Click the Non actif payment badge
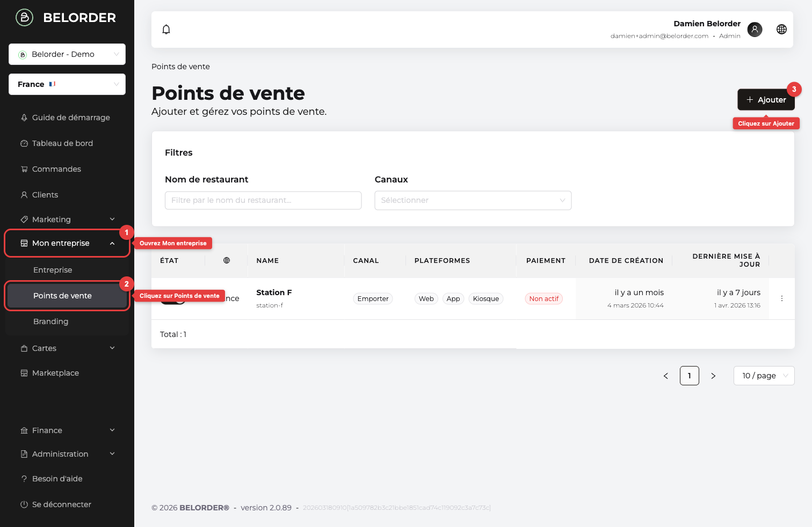 544,299
